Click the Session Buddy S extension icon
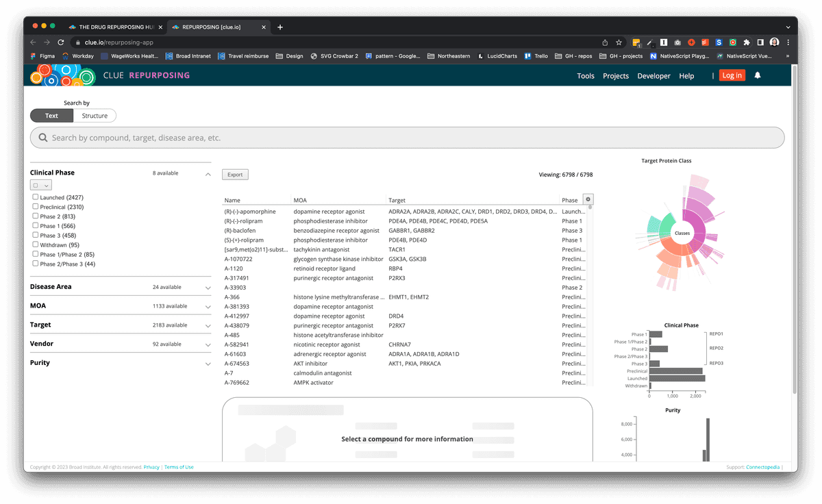The width and height of the screenshot is (822, 504). (719, 42)
